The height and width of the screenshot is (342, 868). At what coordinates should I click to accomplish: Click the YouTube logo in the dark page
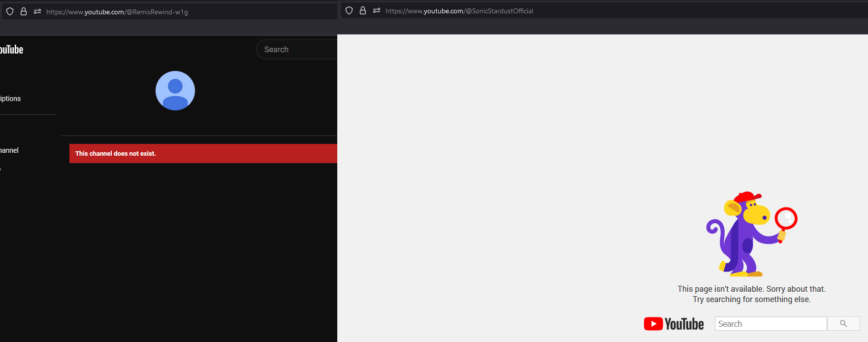pos(11,50)
